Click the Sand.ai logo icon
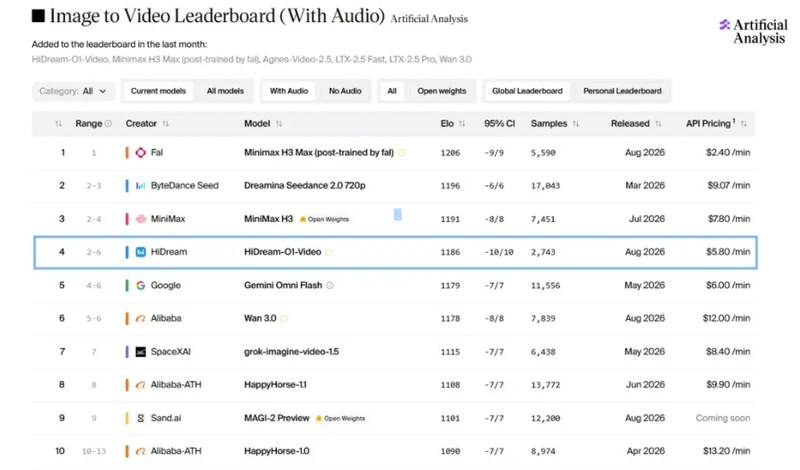The image size is (800, 470). pyautogui.click(x=140, y=418)
